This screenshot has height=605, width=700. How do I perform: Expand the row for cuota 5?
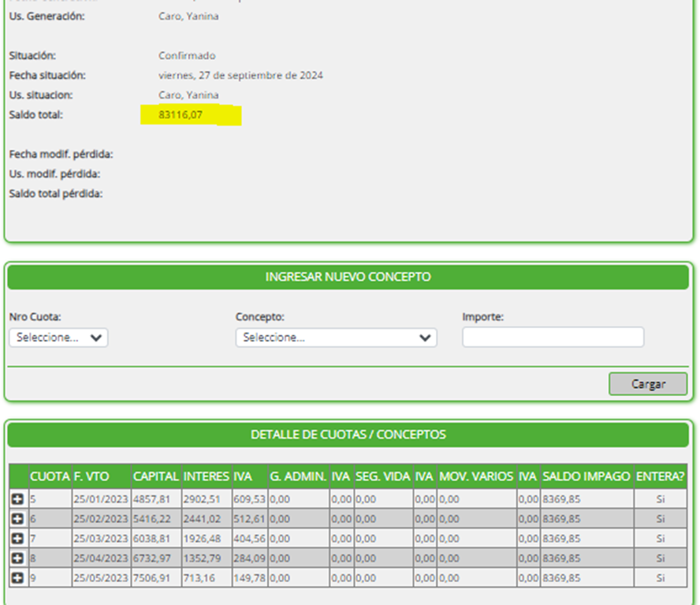pos(18,499)
